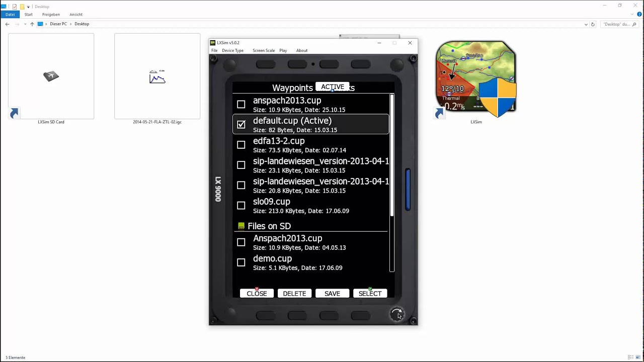Select the edfa13-2.cup file name
Screen dimensions: 644x362
click(279, 141)
